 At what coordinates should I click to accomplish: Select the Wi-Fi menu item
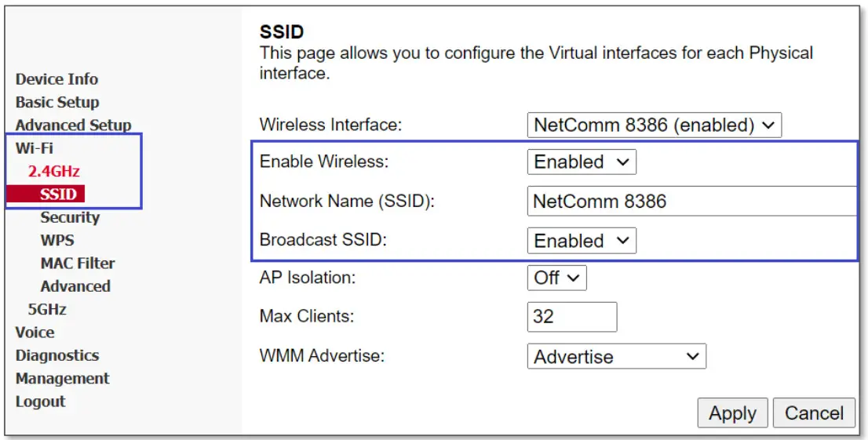pos(35,148)
